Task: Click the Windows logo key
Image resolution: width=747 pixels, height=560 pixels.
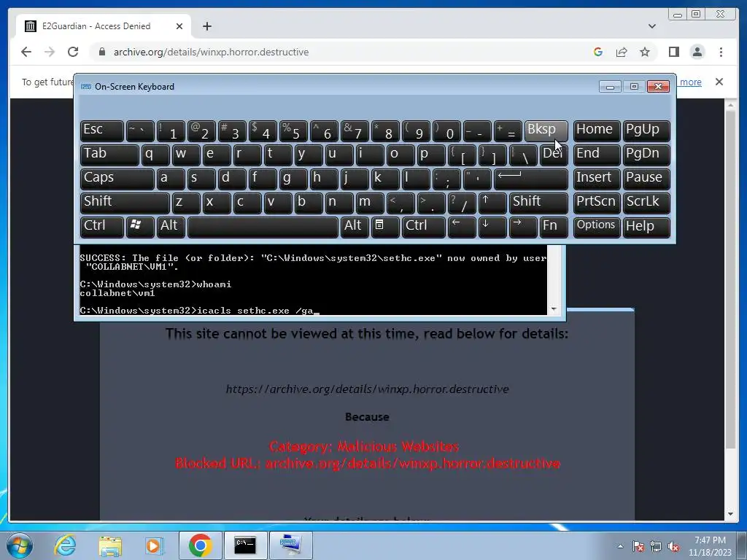Action: [x=139, y=226]
